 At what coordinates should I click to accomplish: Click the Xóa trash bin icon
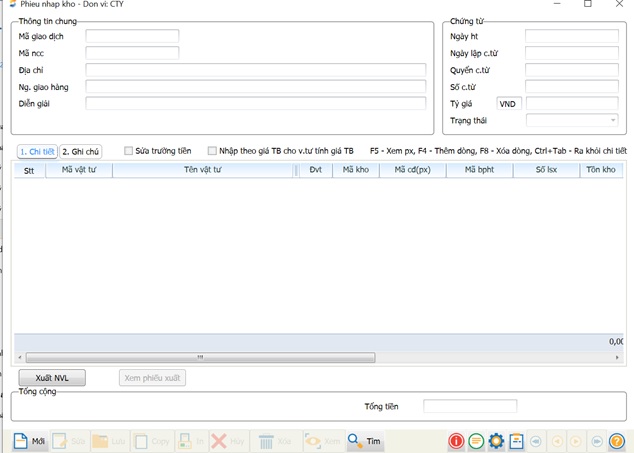tap(267, 441)
